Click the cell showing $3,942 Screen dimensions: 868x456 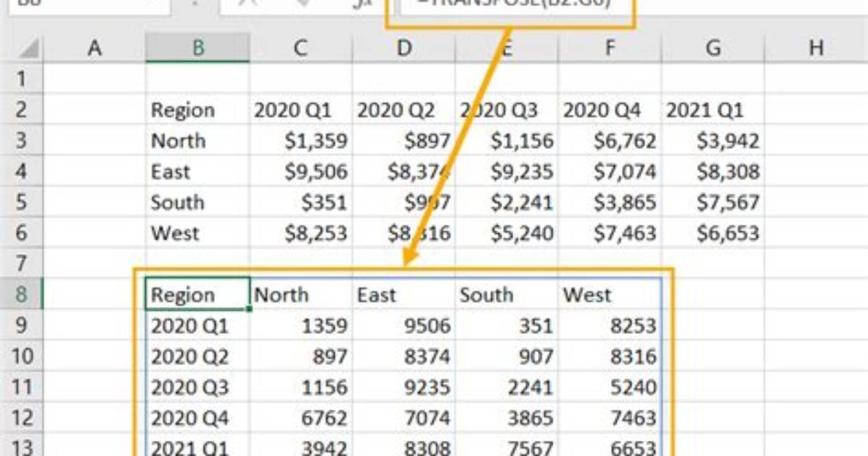click(x=713, y=141)
